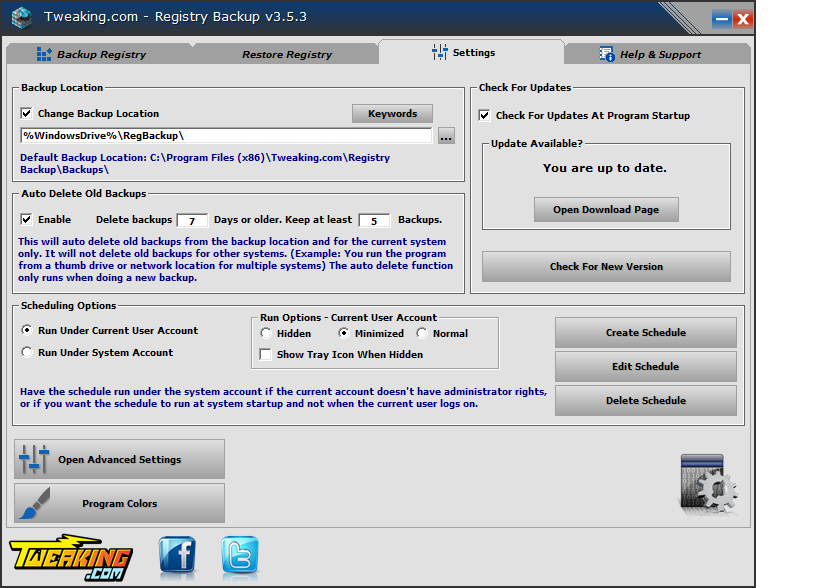The image size is (819, 588).
Task: Open the Restore Registry tab
Action: click(x=286, y=54)
